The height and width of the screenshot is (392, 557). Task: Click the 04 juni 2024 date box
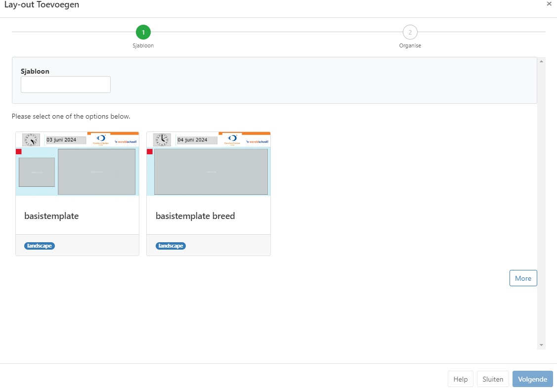(197, 140)
